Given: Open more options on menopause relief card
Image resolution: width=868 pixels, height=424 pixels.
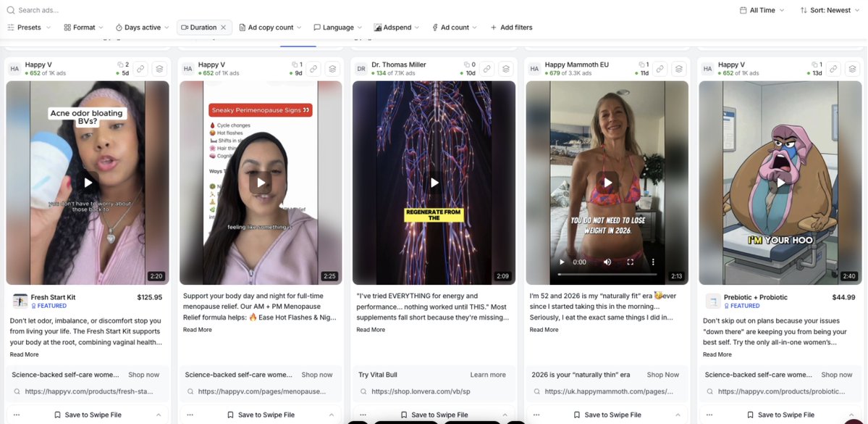Looking at the screenshot, I should 190,415.
